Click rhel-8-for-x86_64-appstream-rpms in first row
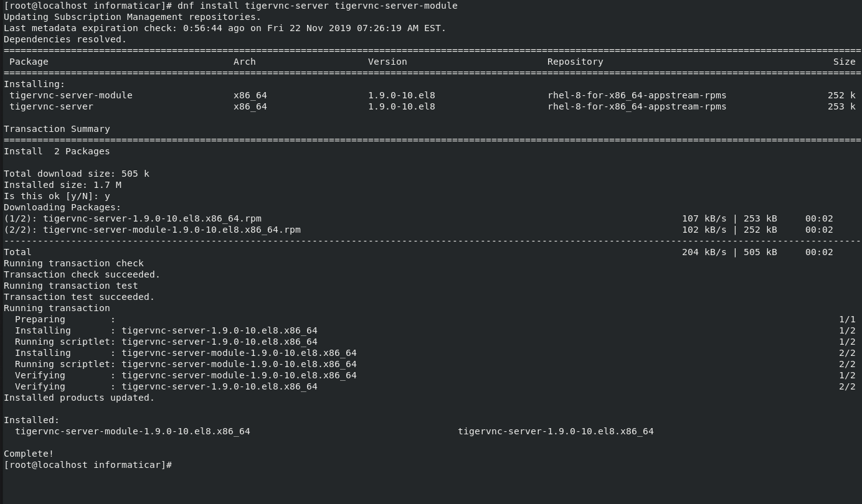The image size is (862, 504). coord(637,95)
